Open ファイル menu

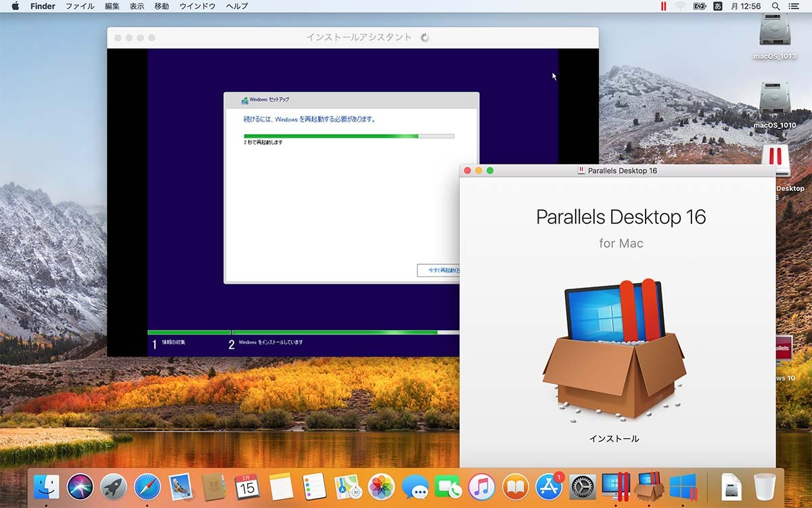80,6
